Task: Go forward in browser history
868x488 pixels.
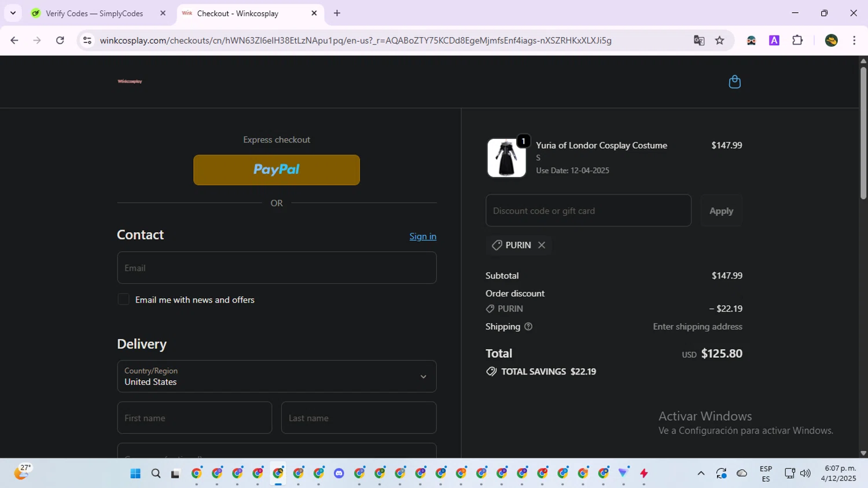Action: tap(37, 41)
